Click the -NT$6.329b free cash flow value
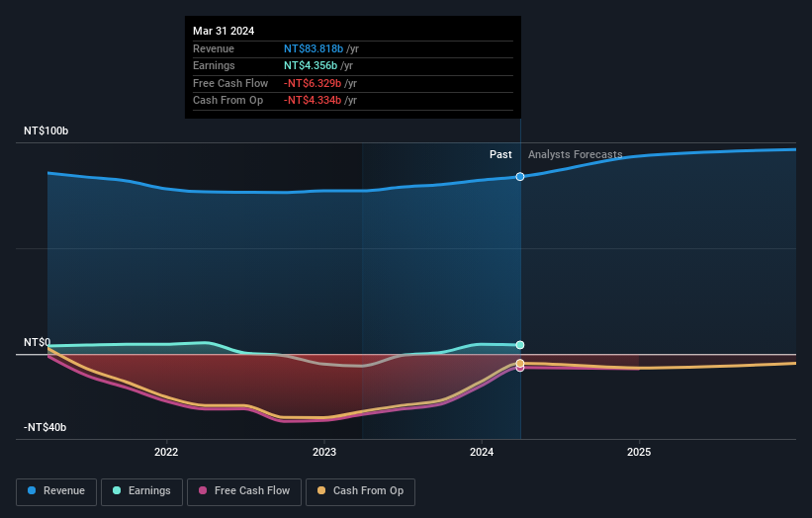812x518 pixels. [x=313, y=83]
